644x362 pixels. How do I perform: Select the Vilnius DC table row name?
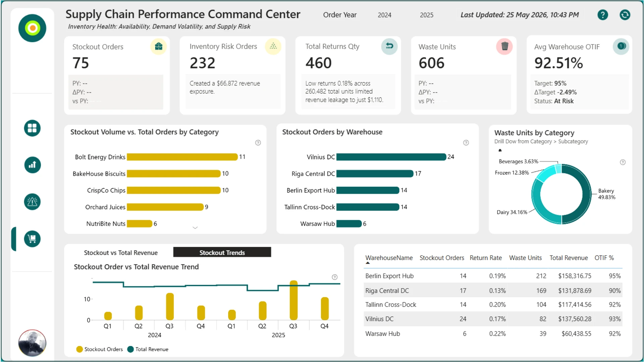coord(379,319)
